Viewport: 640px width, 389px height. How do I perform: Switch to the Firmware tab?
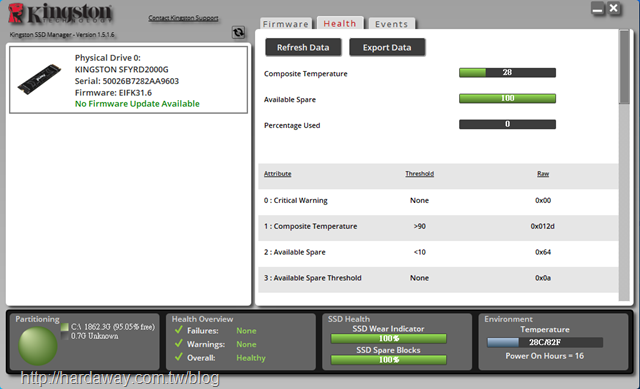tap(286, 24)
